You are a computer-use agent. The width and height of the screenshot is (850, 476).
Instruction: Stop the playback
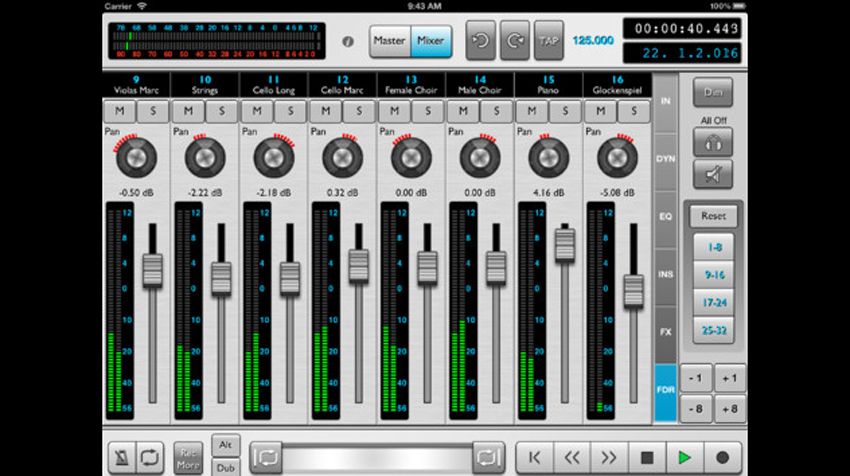[x=647, y=458]
